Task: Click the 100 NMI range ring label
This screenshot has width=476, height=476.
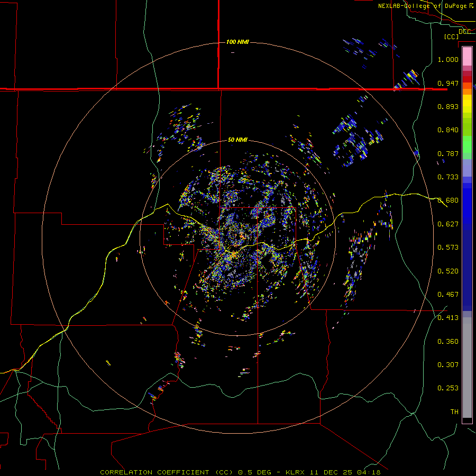Action: click(237, 42)
